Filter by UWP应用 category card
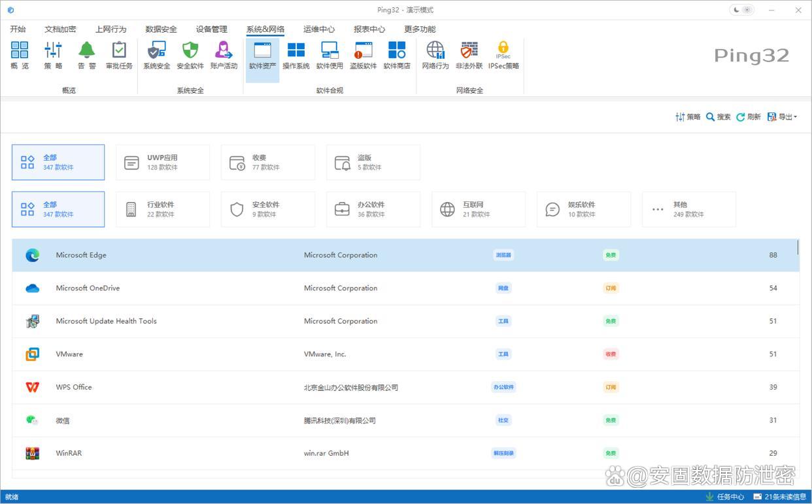The image size is (812, 504). click(163, 162)
